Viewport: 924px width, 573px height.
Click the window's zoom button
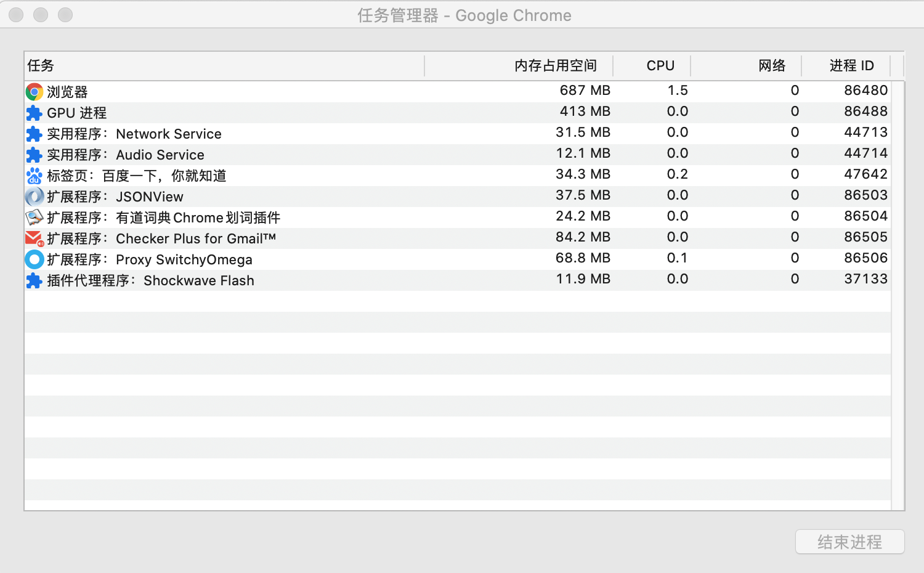(x=65, y=15)
